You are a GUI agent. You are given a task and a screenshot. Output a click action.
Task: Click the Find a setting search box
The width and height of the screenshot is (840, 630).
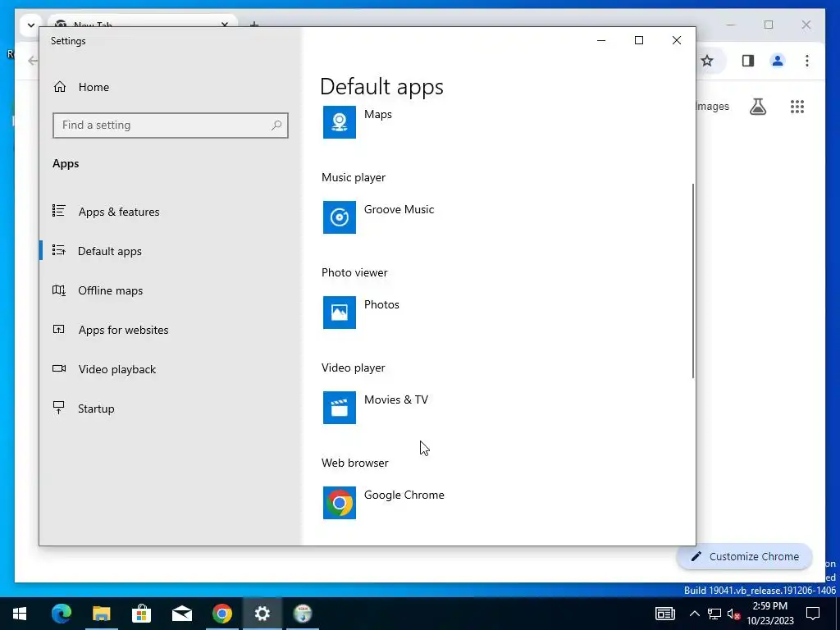tap(171, 125)
